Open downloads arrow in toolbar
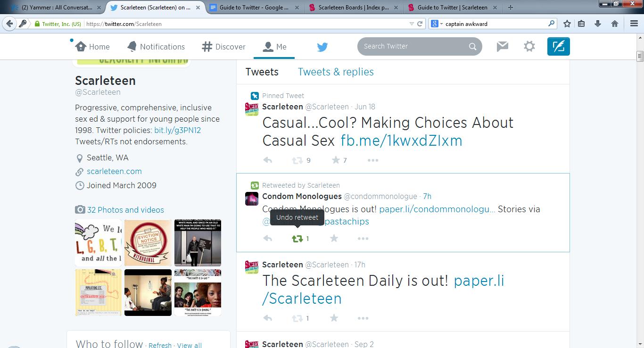The image size is (644, 348). coord(598,24)
